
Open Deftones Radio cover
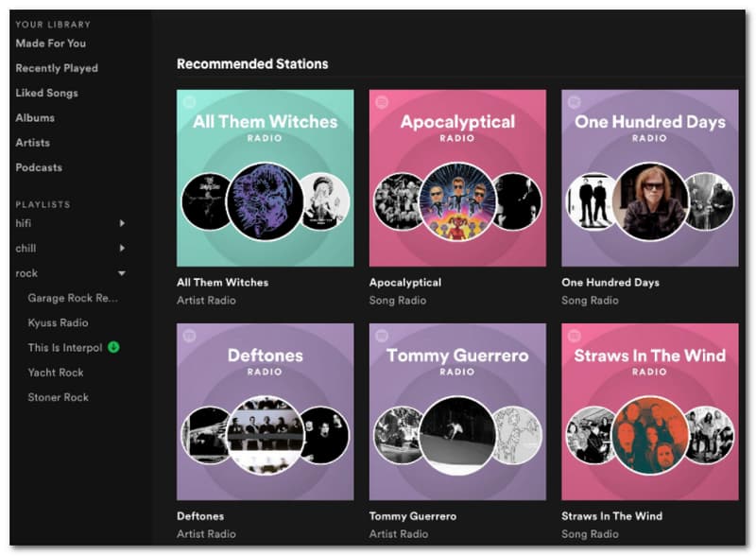click(266, 411)
